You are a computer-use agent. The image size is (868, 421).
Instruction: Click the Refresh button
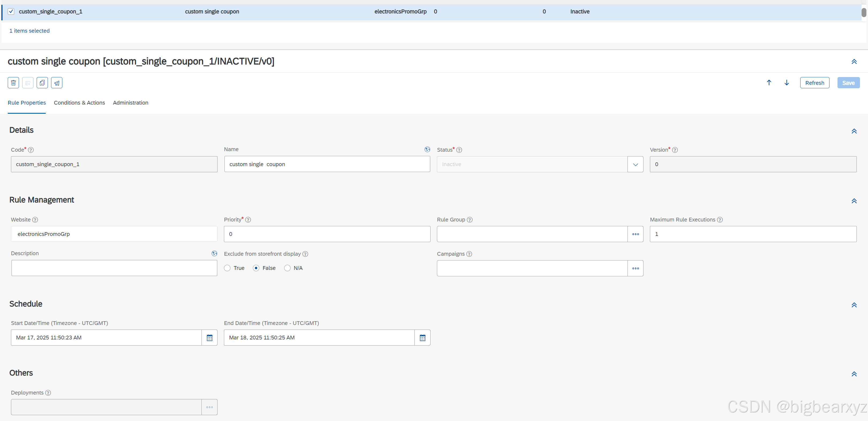[x=814, y=83]
